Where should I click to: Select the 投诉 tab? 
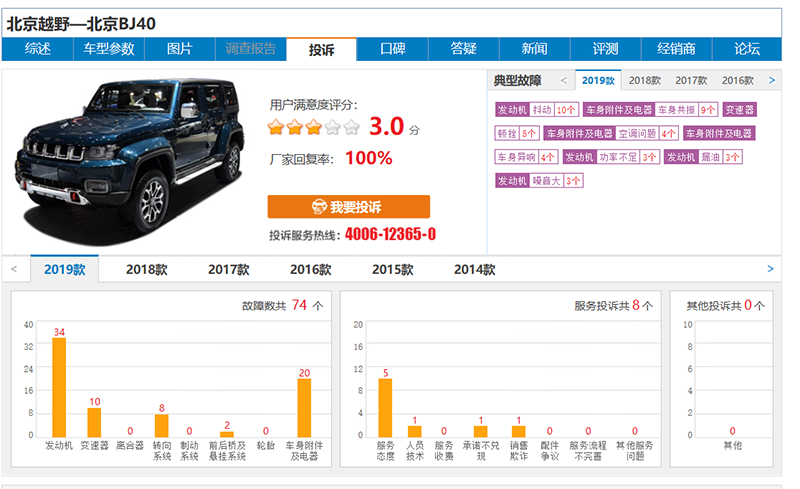[321, 50]
